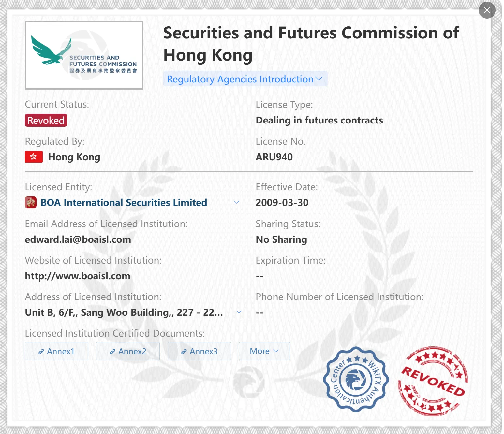Expand the Licensed Entity chevron

click(x=237, y=202)
